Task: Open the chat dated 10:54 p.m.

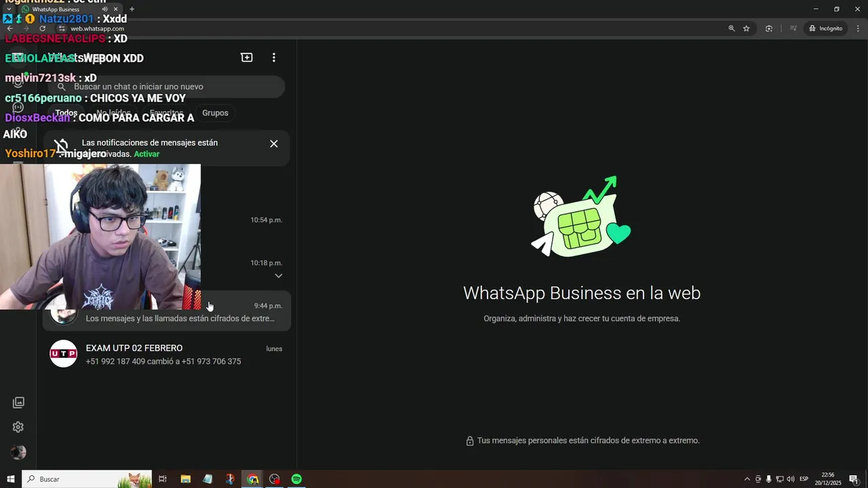Action: 166,226
